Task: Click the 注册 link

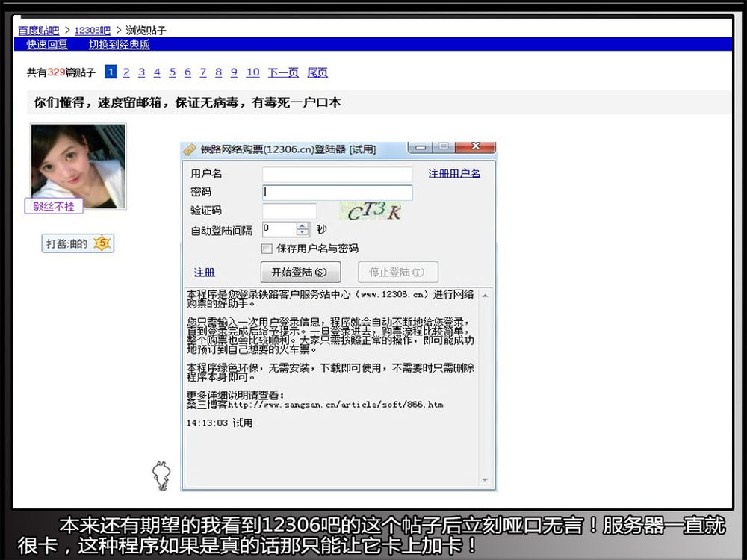Action: (x=205, y=273)
